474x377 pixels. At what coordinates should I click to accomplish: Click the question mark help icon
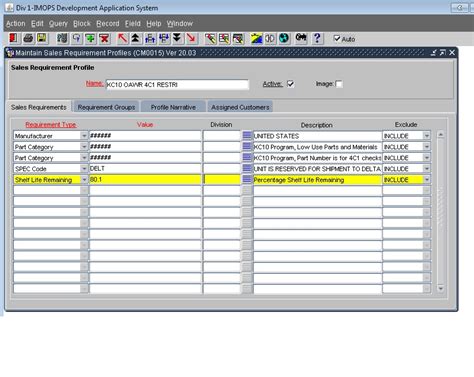tap(317, 38)
